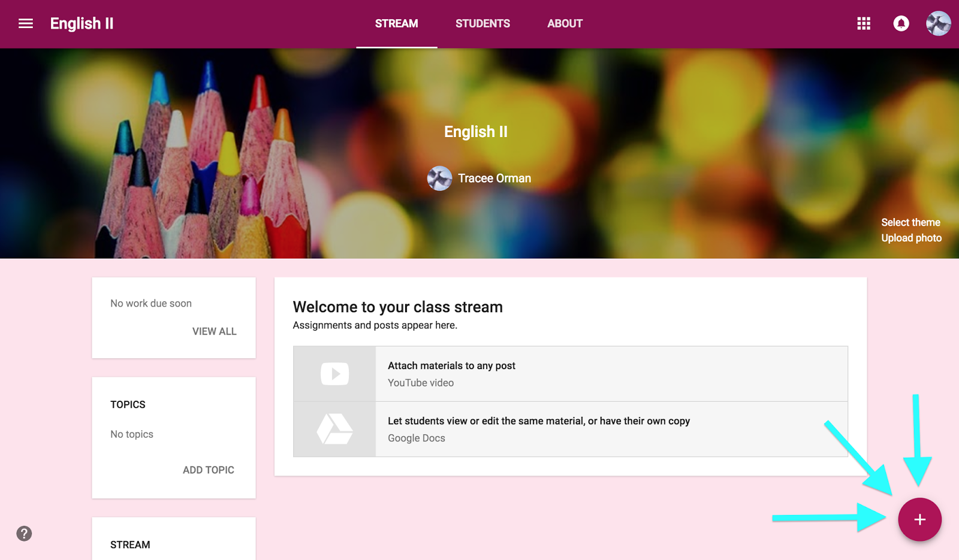This screenshot has height=560, width=959.
Task: Click Tracee Orman's profile picture
Action: tap(439, 178)
